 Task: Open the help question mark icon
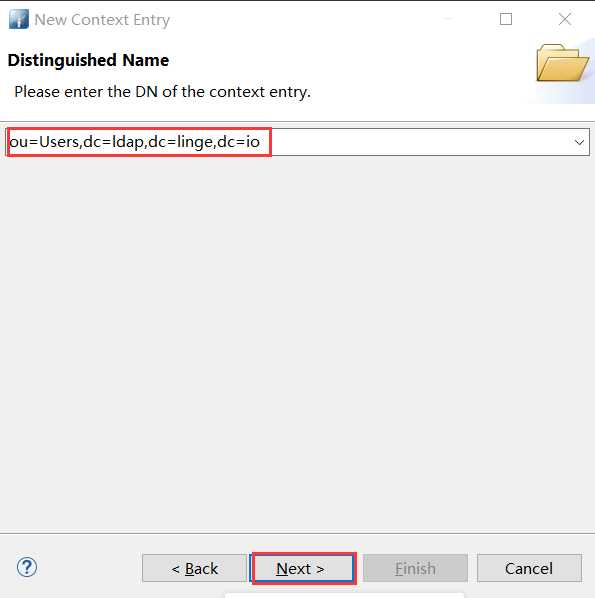point(27,567)
